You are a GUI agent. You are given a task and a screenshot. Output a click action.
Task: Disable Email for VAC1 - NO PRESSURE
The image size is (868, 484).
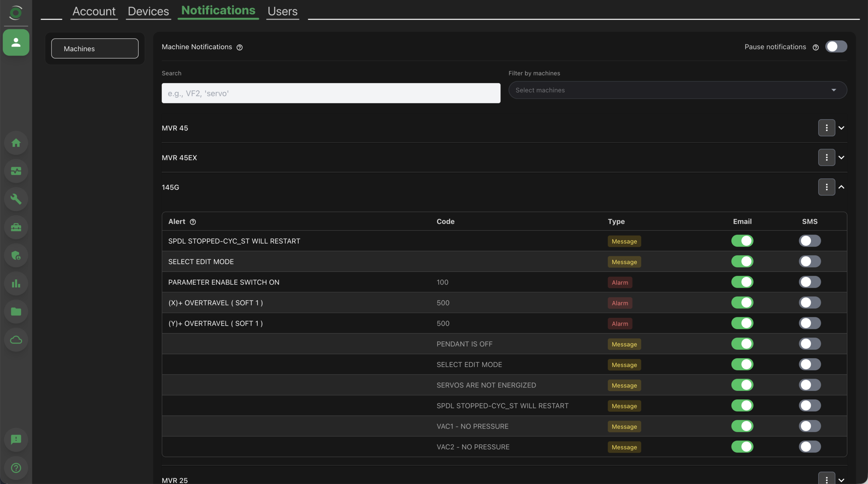click(742, 426)
